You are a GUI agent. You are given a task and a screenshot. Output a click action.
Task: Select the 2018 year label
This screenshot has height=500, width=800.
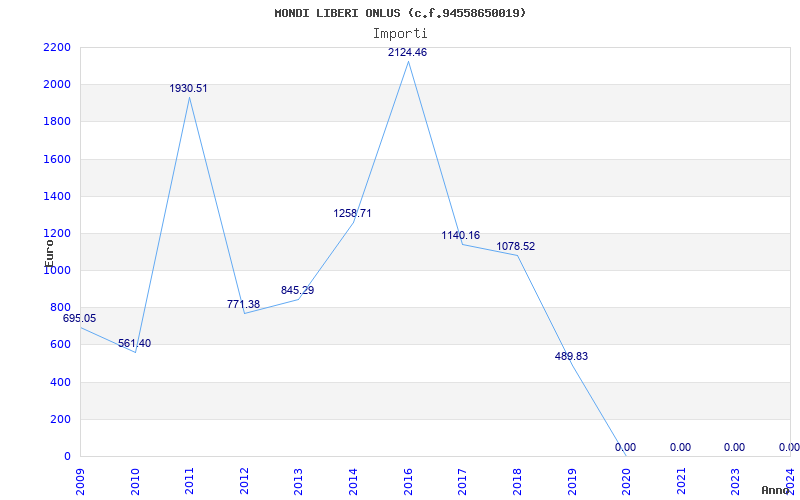click(517, 482)
